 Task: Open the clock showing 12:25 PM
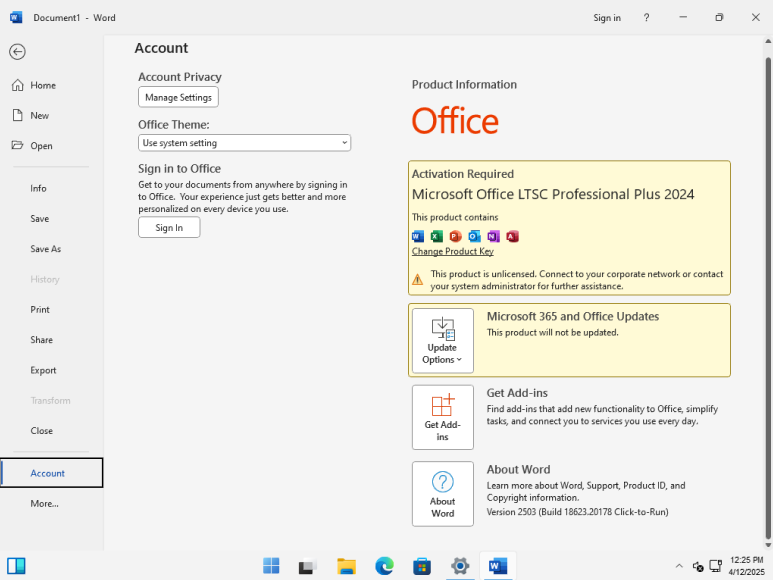(746, 566)
